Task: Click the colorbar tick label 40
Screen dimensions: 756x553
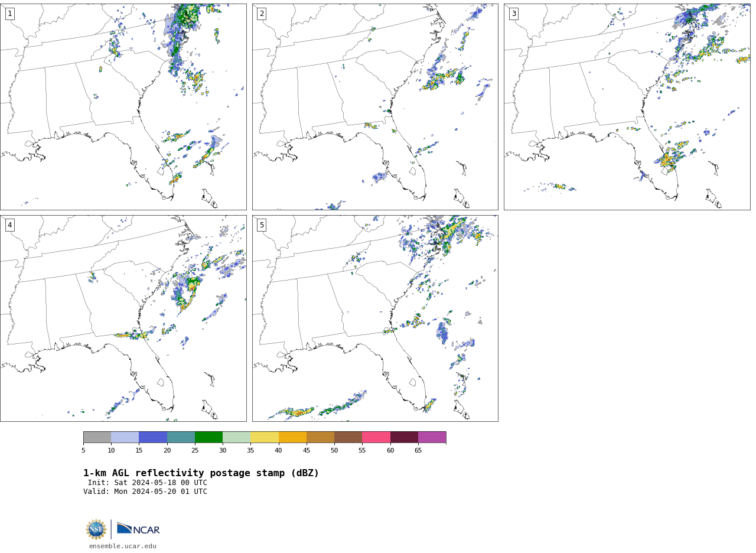Action: pyautogui.click(x=279, y=450)
